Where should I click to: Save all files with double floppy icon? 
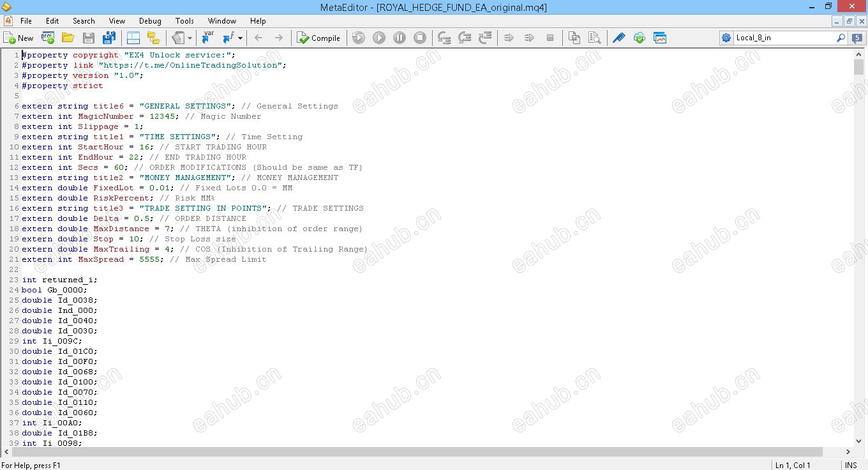tap(109, 38)
